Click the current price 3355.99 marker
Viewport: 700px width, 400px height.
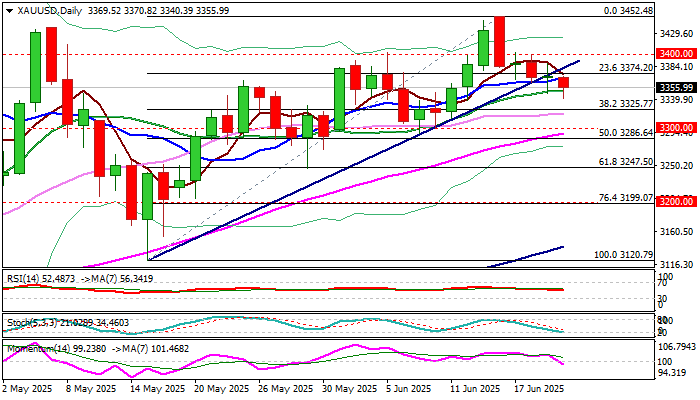point(676,87)
